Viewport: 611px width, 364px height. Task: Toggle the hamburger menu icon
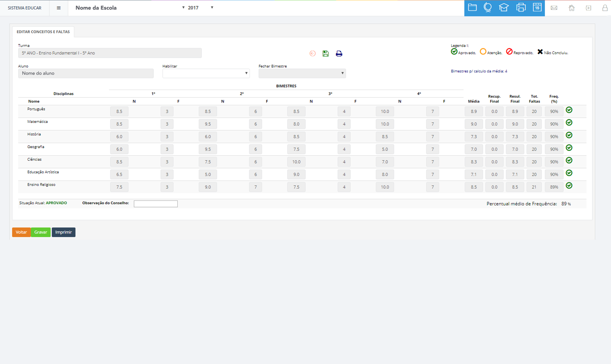(59, 8)
